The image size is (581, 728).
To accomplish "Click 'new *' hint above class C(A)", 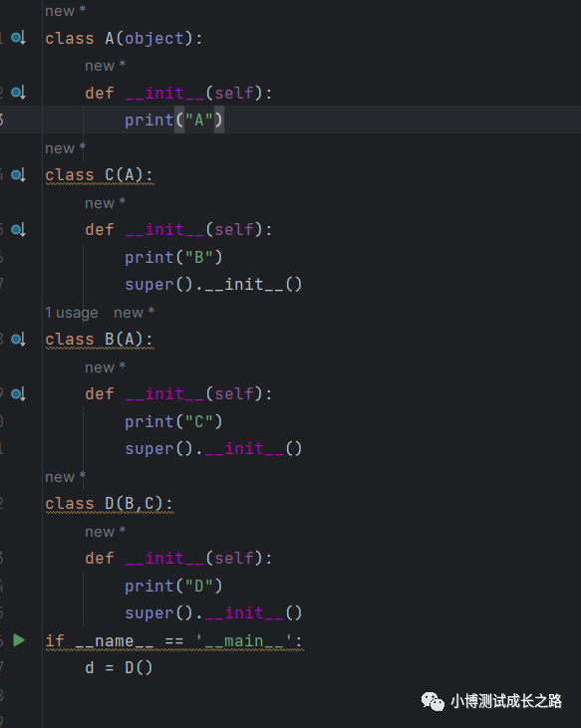I will click(65, 148).
